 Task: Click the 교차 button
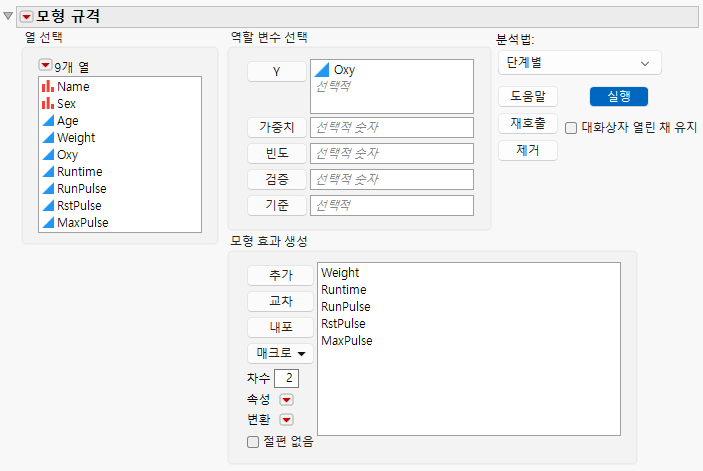280,301
